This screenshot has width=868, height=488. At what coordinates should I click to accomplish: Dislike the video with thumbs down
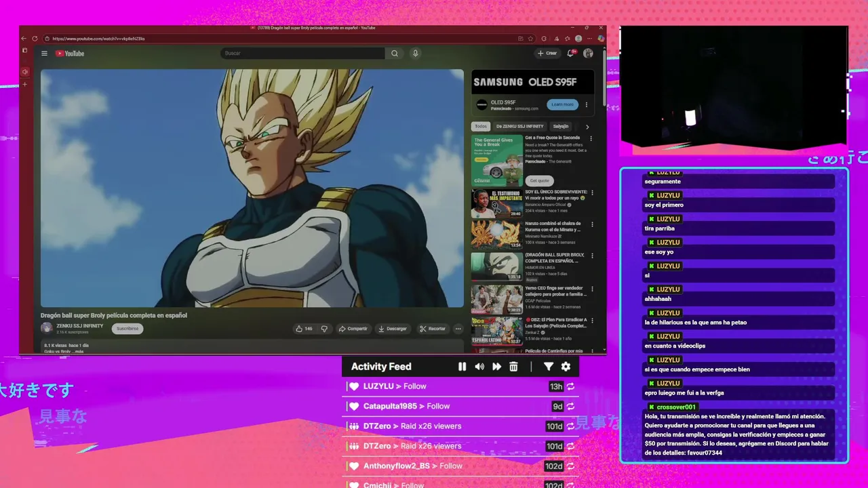[324, 329]
